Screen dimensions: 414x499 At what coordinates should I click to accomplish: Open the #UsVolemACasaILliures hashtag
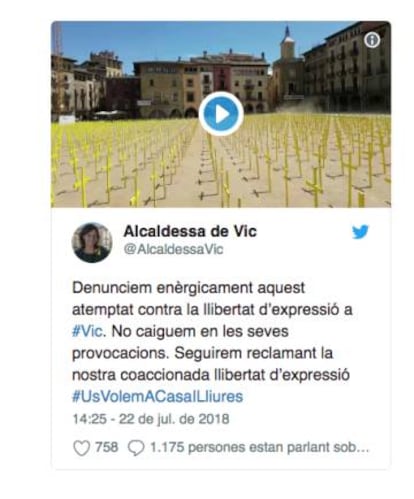157,397
